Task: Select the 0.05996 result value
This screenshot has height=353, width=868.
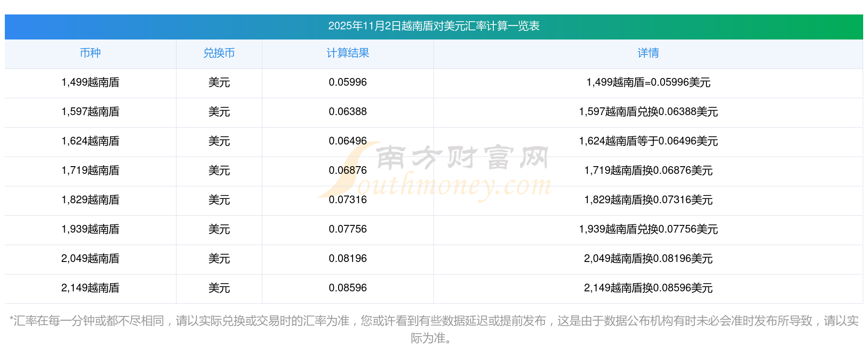Action: click(x=348, y=82)
